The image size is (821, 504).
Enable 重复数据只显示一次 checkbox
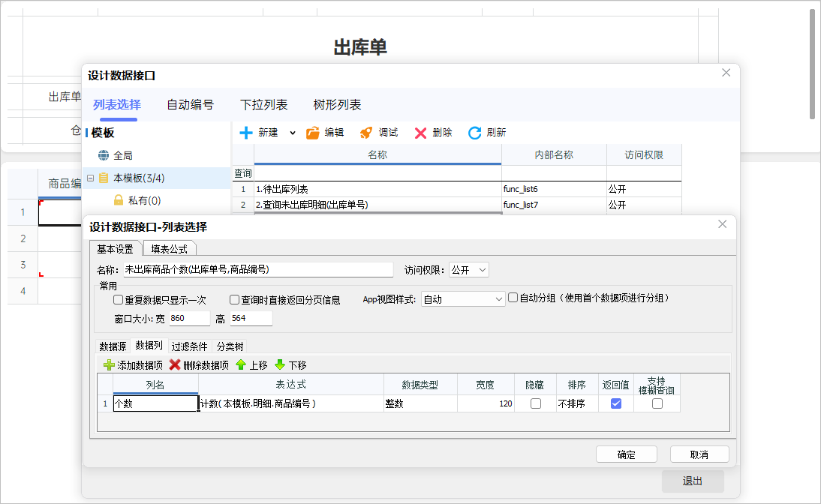[x=119, y=299]
